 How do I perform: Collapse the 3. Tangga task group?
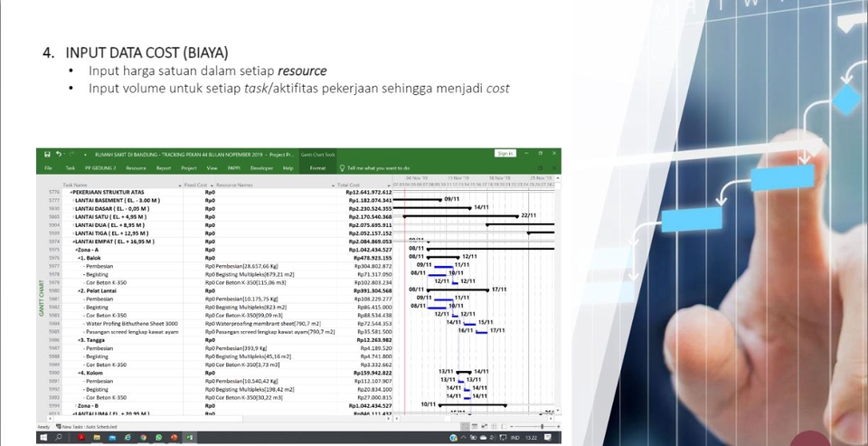pyautogui.click(x=80, y=339)
